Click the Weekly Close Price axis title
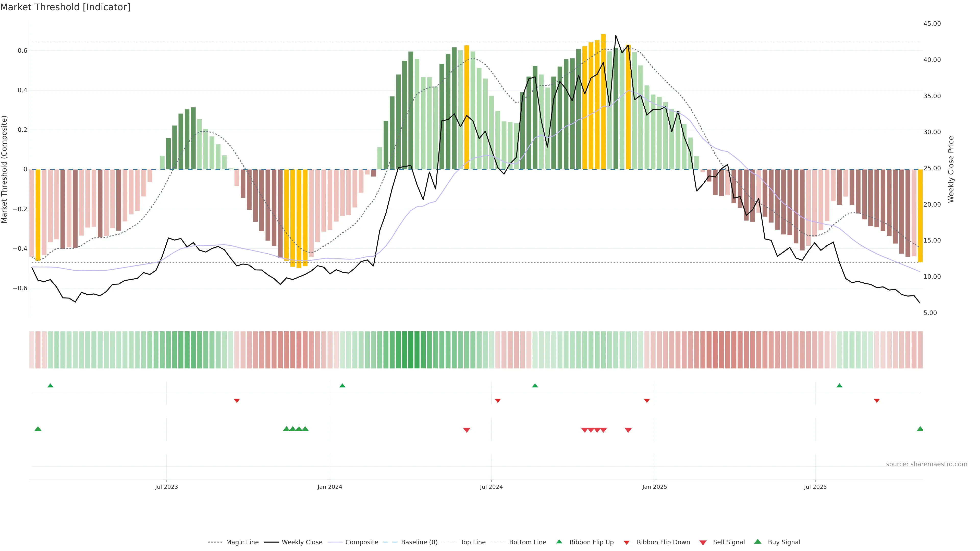980x551 pixels. (951, 169)
